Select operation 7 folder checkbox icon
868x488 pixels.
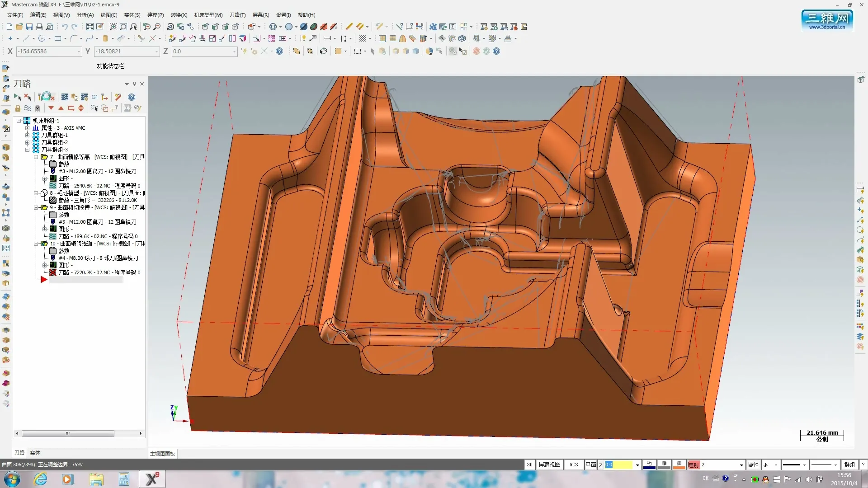pyautogui.click(x=44, y=157)
